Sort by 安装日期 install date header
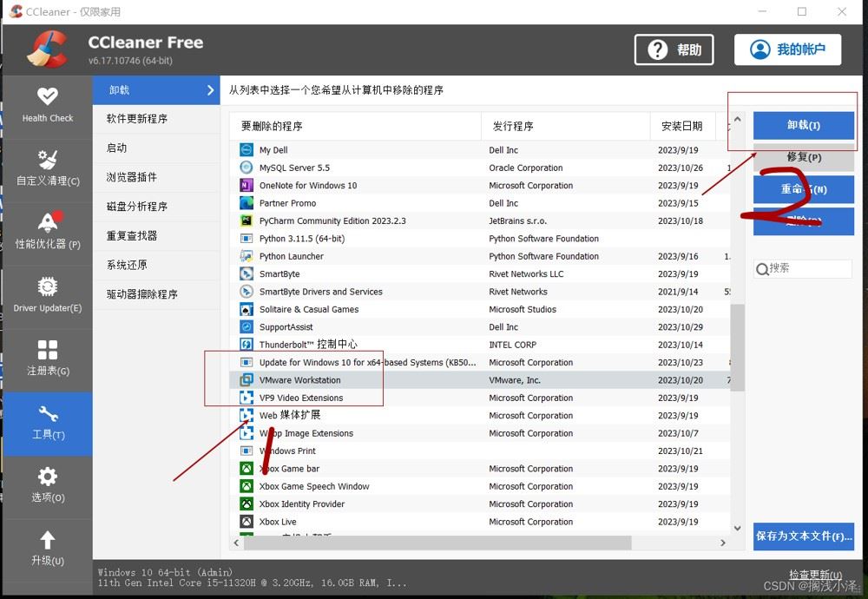Image resolution: width=868 pixels, height=599 pixels. point(682,126)
